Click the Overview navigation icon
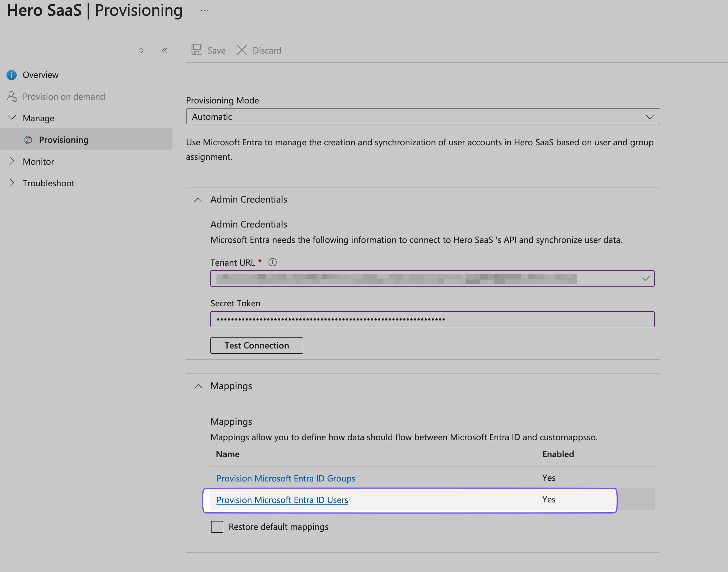Image resolution: width=728 pixels, height=572 pixels. [11, 75]
